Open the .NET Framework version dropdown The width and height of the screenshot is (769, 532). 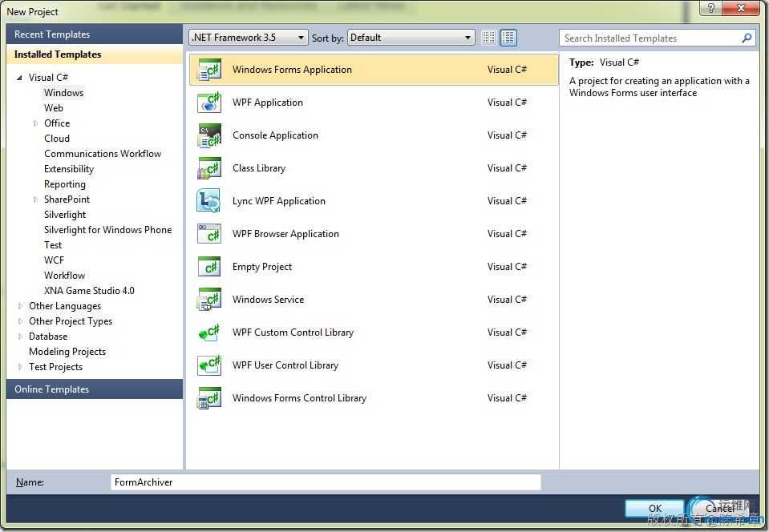pyautogui.click(x=248, y=37)
